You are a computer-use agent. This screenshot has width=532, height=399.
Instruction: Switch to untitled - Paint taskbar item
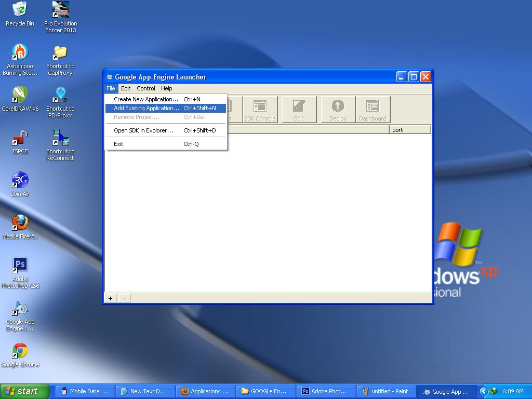[x=387, y=391]
